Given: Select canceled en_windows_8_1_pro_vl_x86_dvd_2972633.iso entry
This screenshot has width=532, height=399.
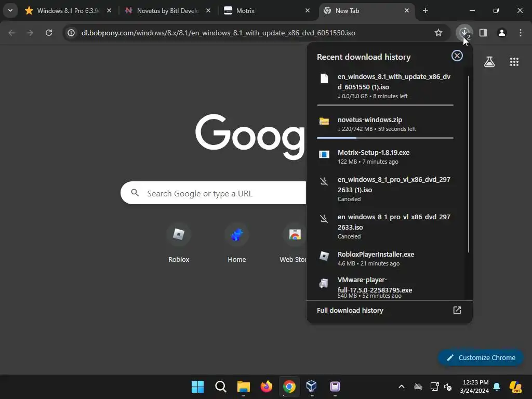Looking at the screenshot, I should point(385,227).
